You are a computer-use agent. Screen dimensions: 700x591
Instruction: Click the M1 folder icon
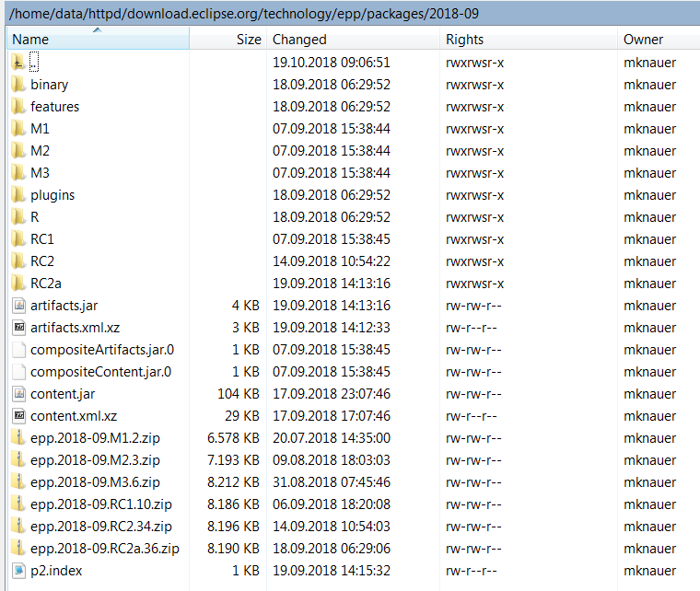tap(18, 129)
